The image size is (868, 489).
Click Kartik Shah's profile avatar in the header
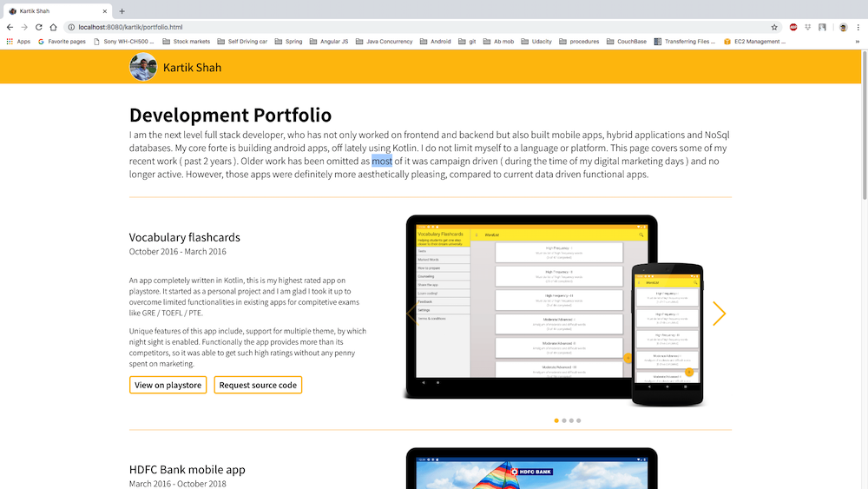tap(143, 67)
